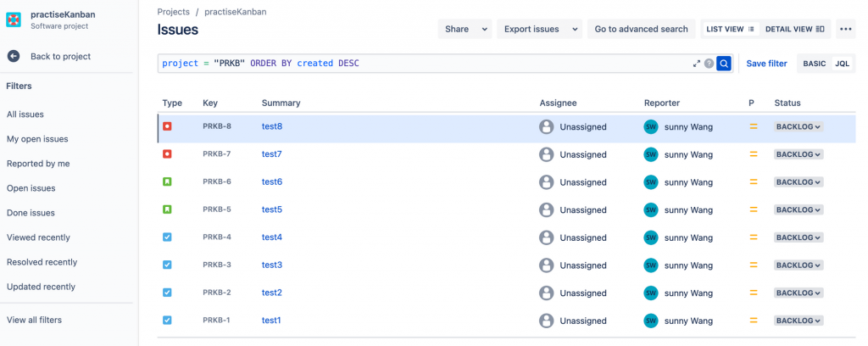Switch to Basic search mode
The height and width of the screenshot is (346, 868).
(814, 64)
